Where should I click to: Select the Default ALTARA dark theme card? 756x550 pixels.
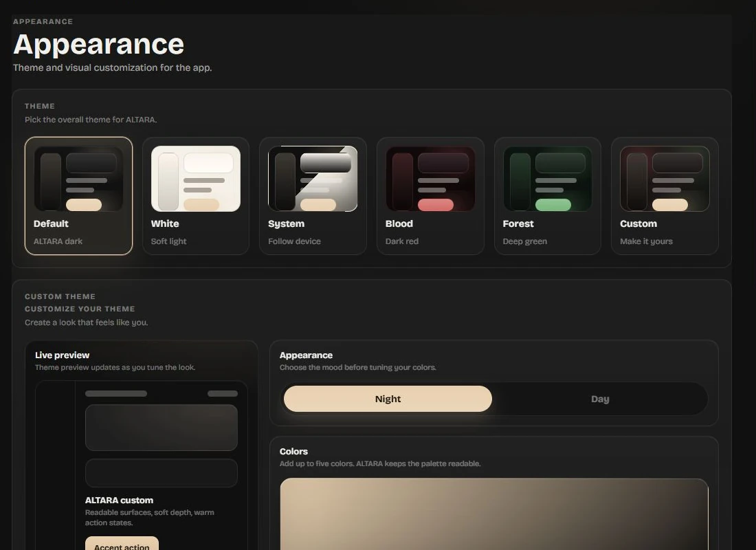click(78, 196)
